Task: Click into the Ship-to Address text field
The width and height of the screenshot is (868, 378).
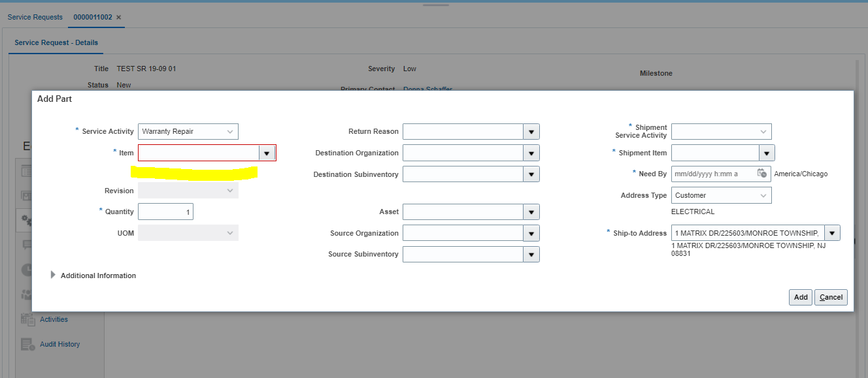Action: 748,233
